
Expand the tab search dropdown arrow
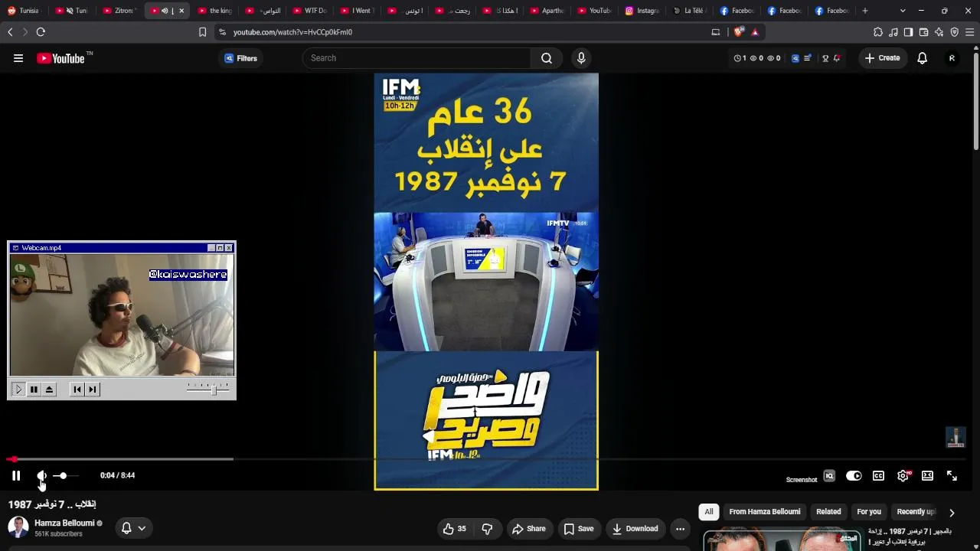coord(903,11)
